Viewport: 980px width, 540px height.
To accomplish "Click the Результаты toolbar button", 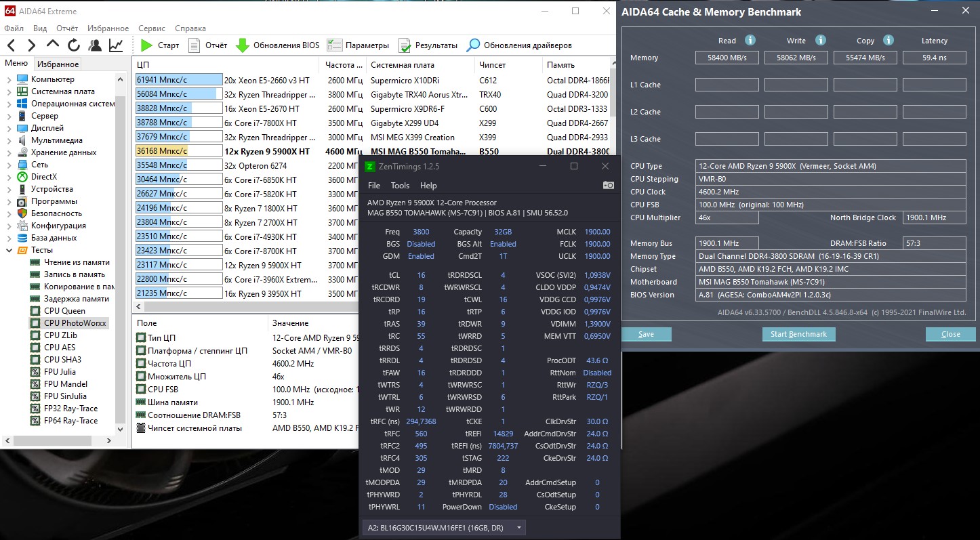I will [428, 45].
